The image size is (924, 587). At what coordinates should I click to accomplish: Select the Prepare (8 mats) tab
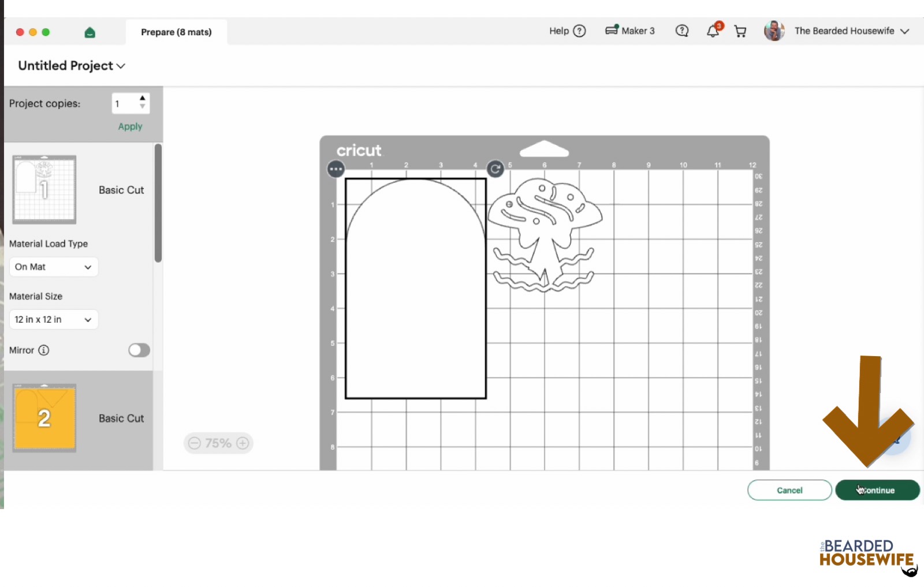point(176,32)
